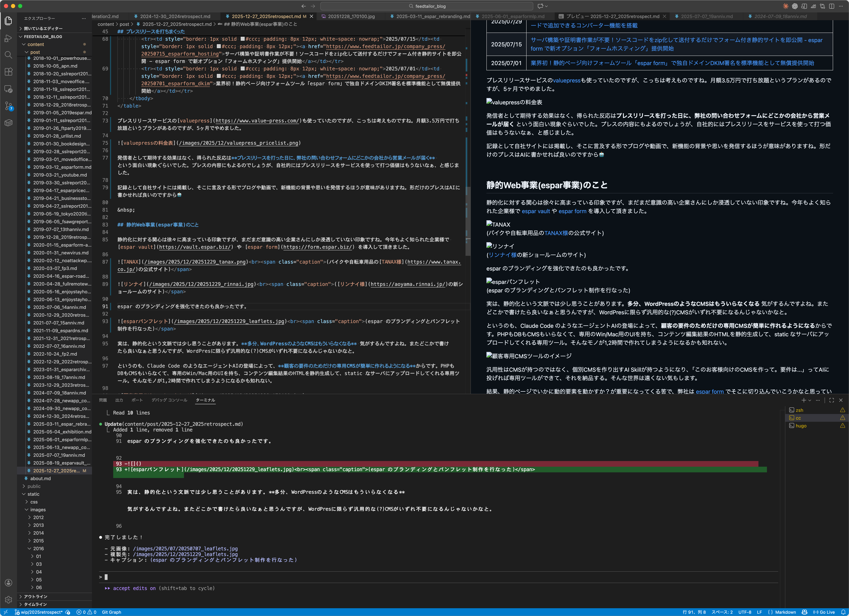Click the feedtailor_blog command center search box
The image size is (849, 616).
pyautogui.click(x=426, y=6)
